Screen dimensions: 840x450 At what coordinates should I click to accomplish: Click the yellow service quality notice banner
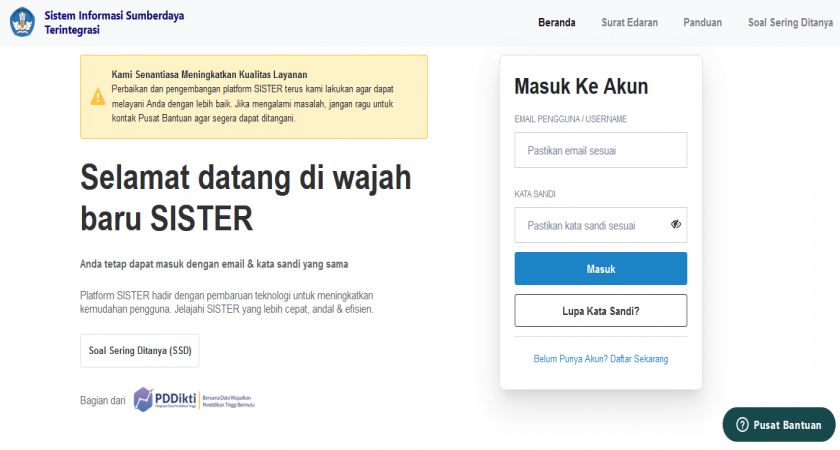(x=253, y=96)
